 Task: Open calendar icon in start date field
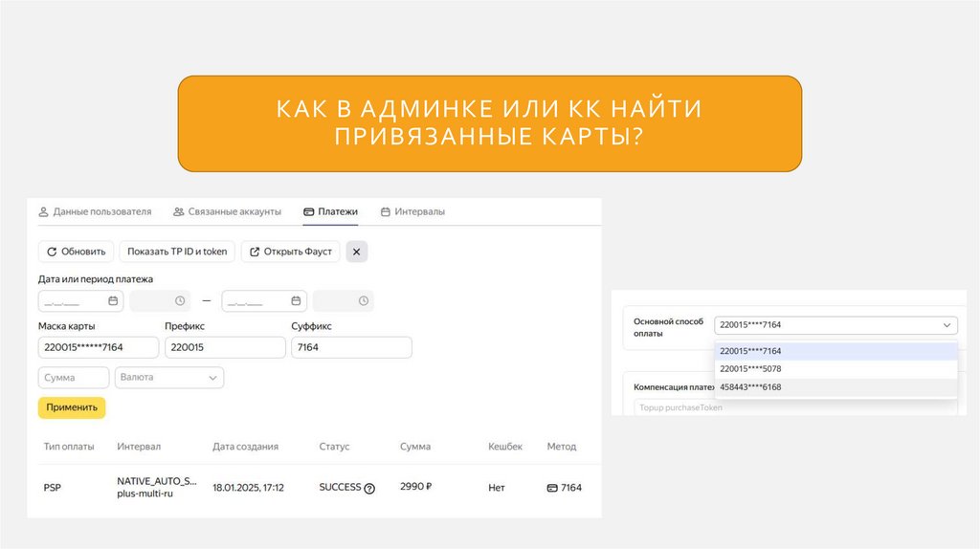click(x=113, y=301)
